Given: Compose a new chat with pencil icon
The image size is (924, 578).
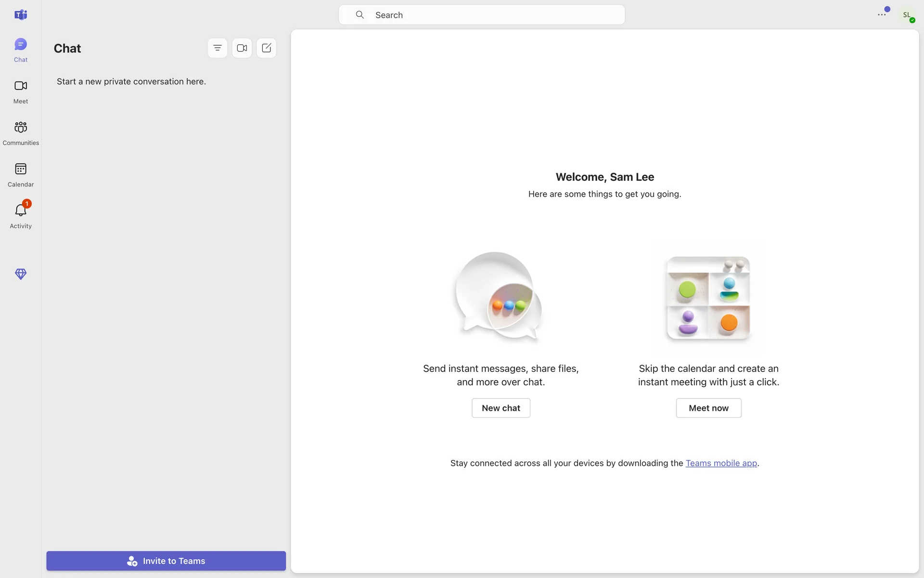Looking at the screenshot, I should (267, 48).
